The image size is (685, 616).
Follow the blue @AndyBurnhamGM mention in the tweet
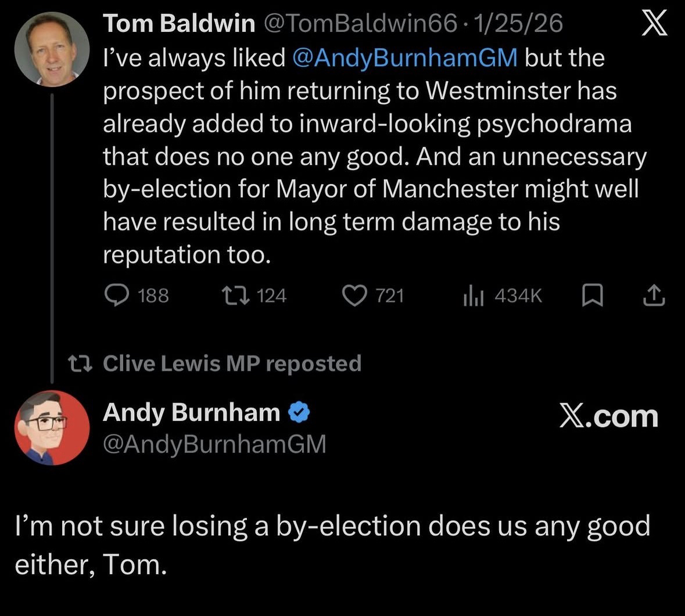pyautogui.click(x=406, y=58)
